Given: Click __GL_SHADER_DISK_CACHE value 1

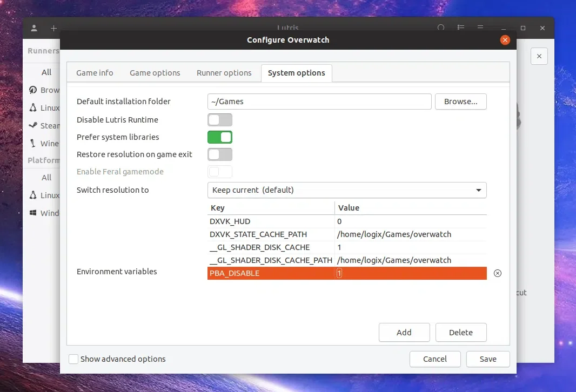Looking at the screenshot, I should coord(411,247).
